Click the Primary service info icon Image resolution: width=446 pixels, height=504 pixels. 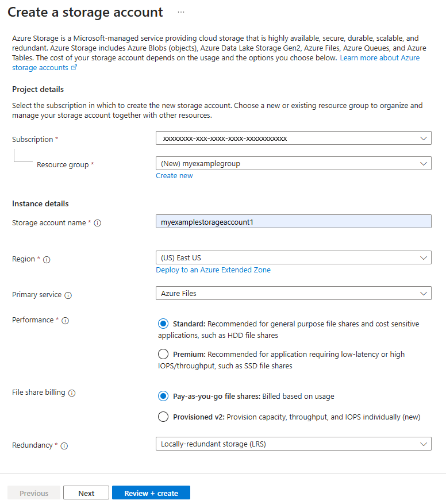pyautogui.click(x=68, y=295)
